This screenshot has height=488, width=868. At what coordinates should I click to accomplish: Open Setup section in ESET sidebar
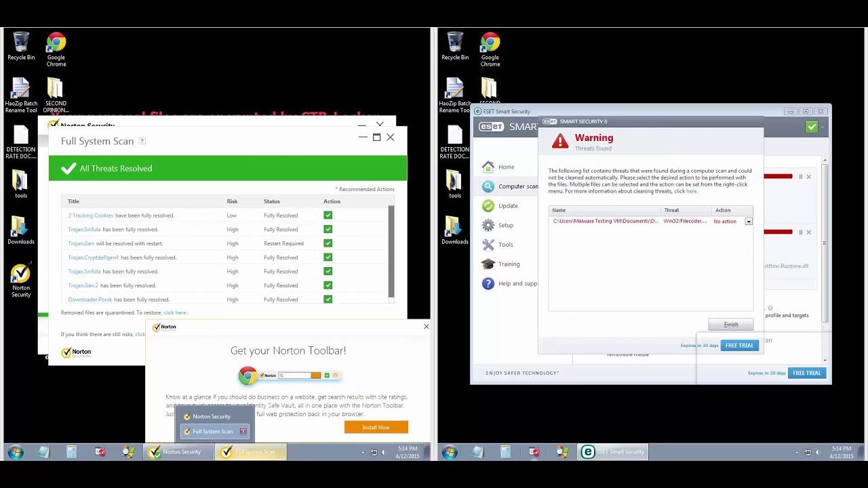pyautogui.click(x=498, y=225)
